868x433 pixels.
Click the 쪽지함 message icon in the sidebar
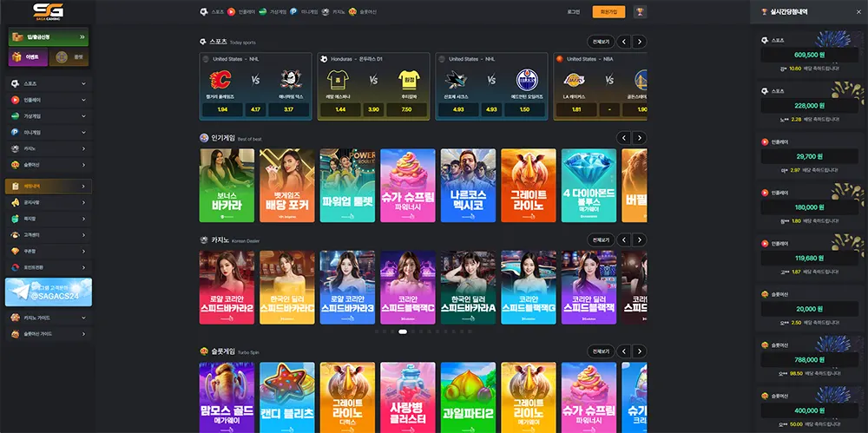(x=15, y=219)
